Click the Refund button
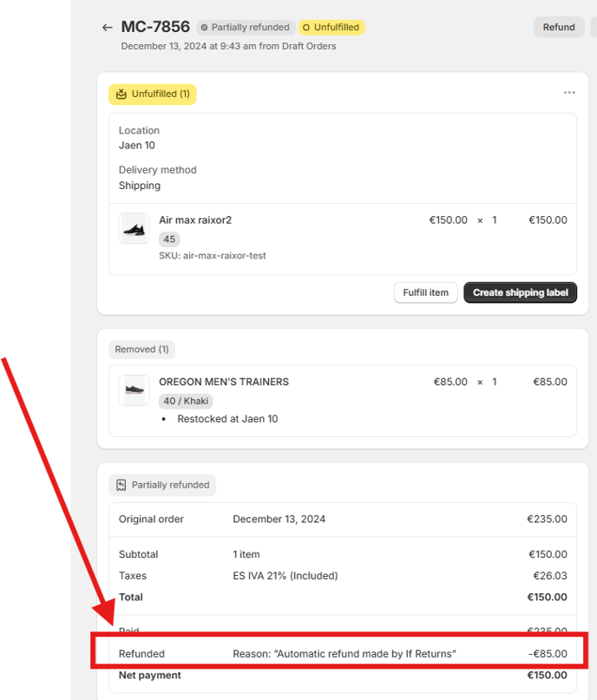Viewport: 597px width, 700px height. (x=559, y=27)
